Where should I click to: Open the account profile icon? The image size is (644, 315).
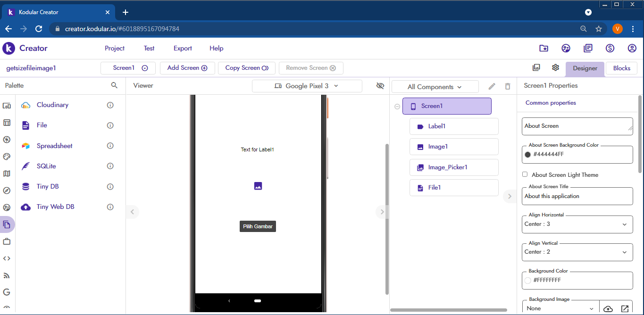tap(632, 48)
